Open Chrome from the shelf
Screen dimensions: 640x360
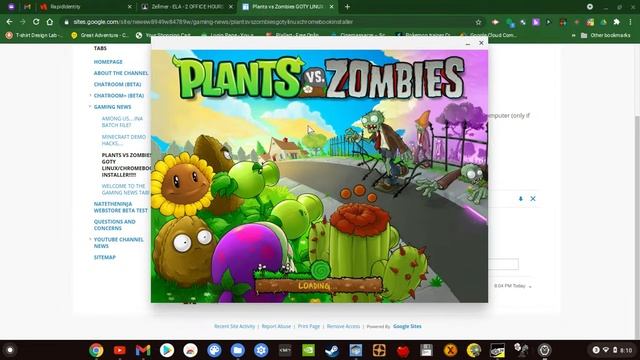click(x=96, y=350)
